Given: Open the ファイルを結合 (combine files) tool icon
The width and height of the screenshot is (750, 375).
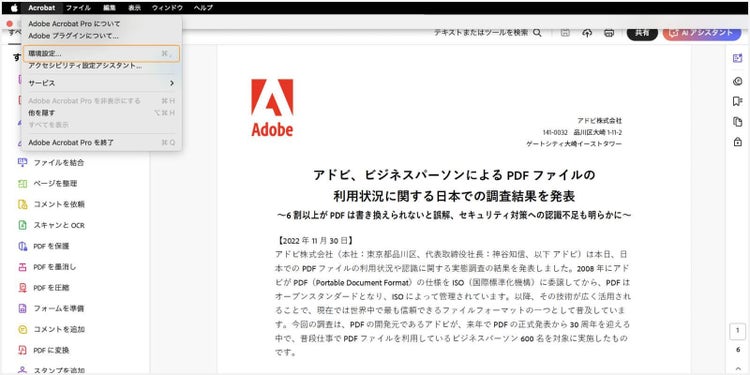Looking at the screenshot, I should [22, 163].
